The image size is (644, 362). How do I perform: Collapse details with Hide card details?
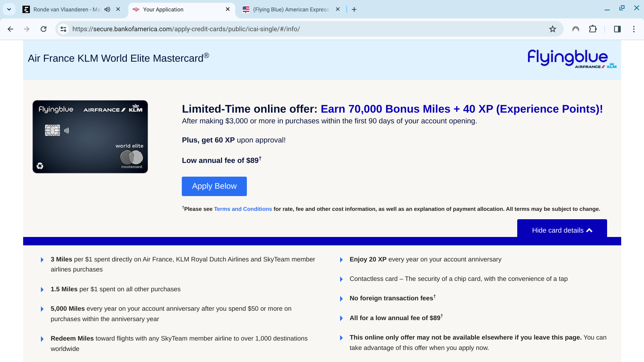coord(562,230)
